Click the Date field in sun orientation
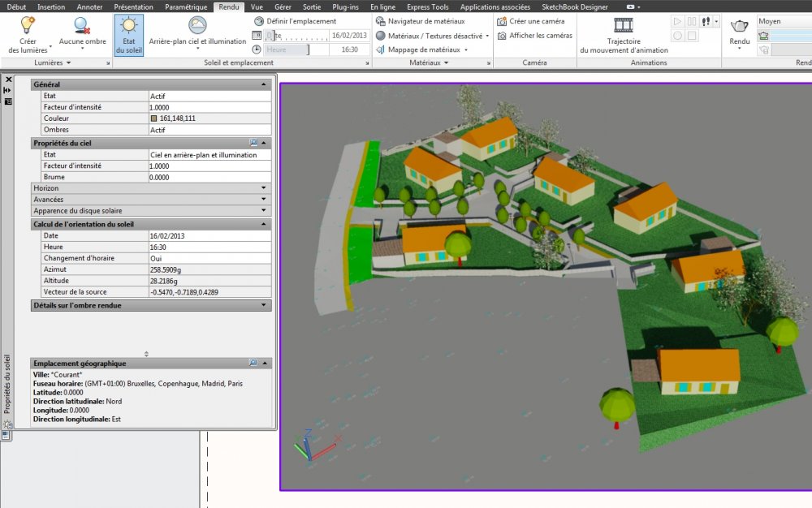 pyautogui.click(x=209, y=236)
